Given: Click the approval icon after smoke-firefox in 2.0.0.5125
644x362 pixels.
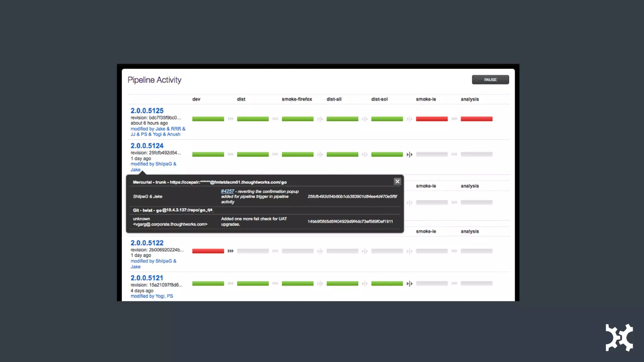Looking at the screenshot, I should [x=320, y=119].
